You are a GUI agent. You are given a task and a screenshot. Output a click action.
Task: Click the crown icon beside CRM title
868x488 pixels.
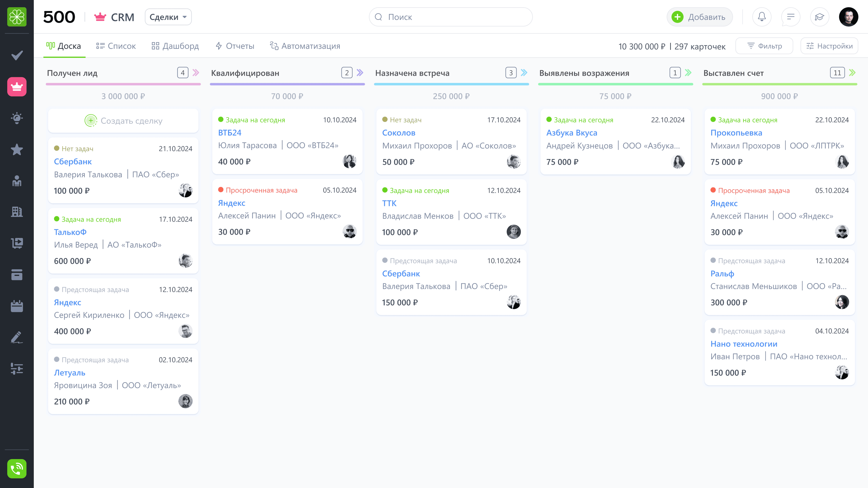(100, 17)
